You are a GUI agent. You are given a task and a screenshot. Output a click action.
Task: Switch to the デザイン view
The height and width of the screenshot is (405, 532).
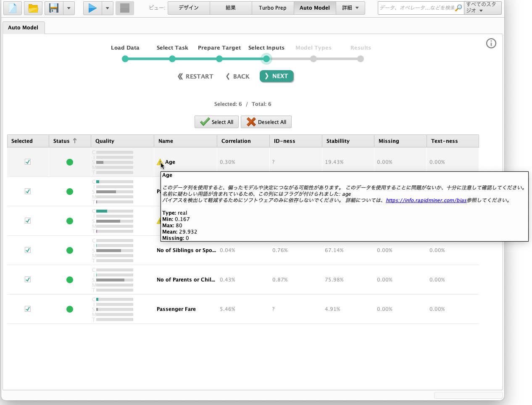[189, 8]
